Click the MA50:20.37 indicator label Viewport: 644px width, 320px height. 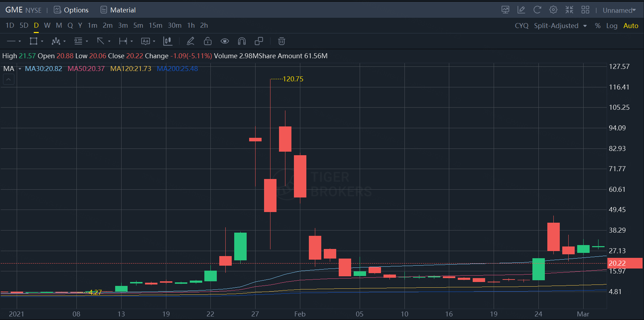(86, 69)
